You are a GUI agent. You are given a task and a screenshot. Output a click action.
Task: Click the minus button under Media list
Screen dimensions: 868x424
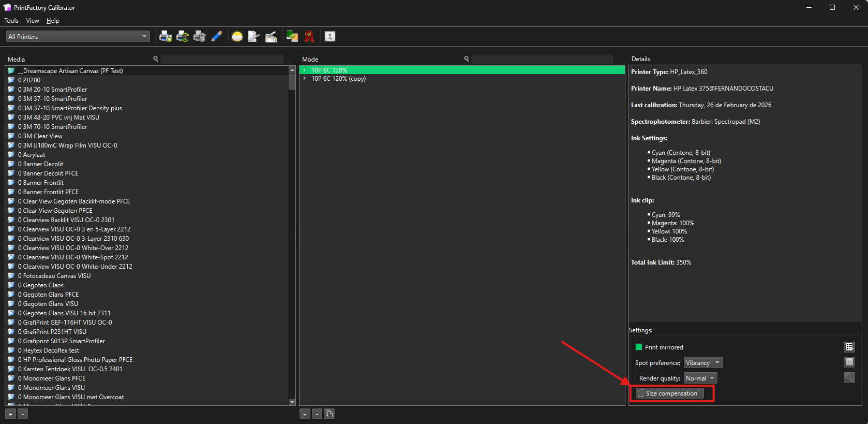pyautogui.click(x=23, y=414)
